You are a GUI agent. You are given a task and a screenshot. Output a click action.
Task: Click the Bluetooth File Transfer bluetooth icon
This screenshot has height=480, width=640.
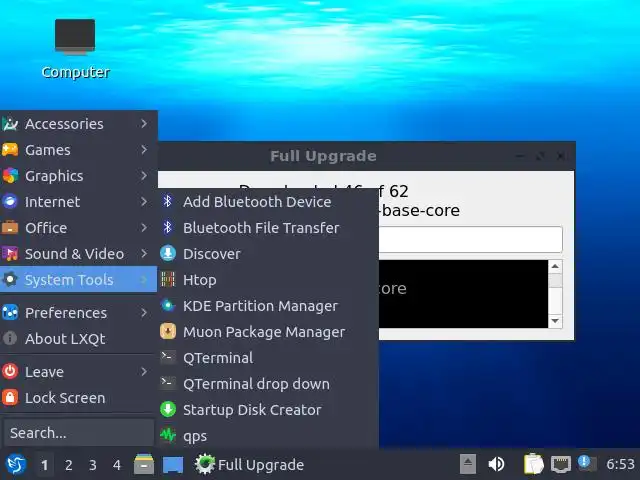pos(168,227)
